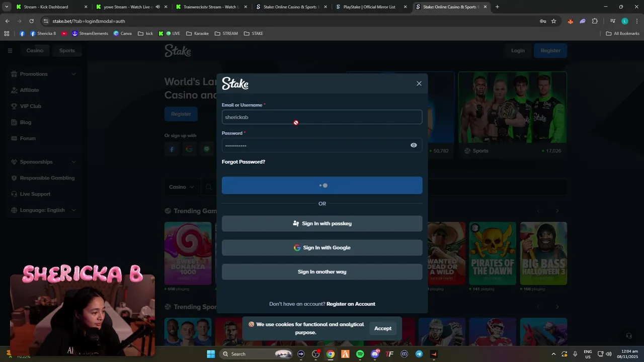Toggle password visibility eye icon

414,145
